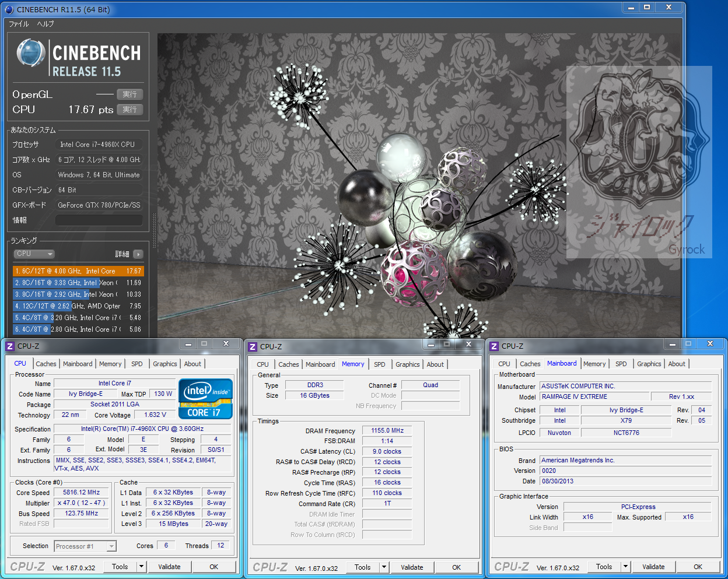Click the Core Voltage 1.632 V value
Screen dimensions: 728x579
pyautogui.click(x=155, y=415)
